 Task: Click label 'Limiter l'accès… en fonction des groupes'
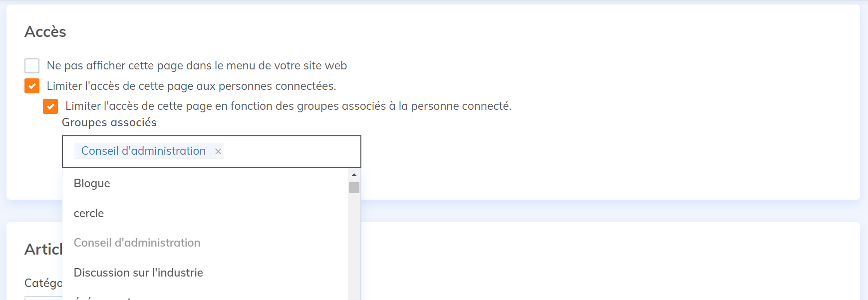click(288, 106)
